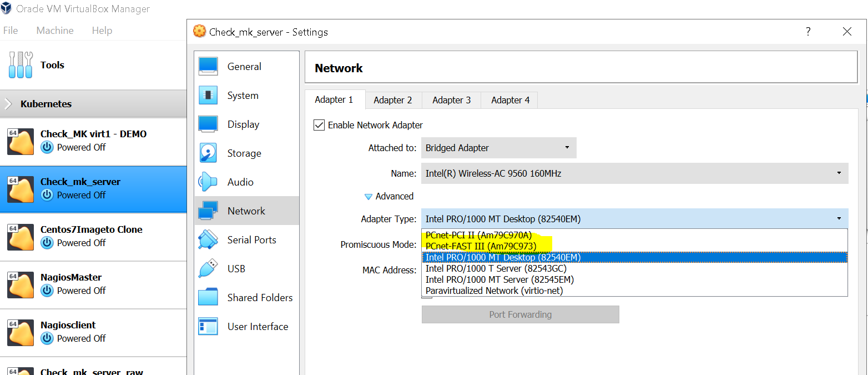
Task: Open the USB settings page
Action: click(208, 268)
